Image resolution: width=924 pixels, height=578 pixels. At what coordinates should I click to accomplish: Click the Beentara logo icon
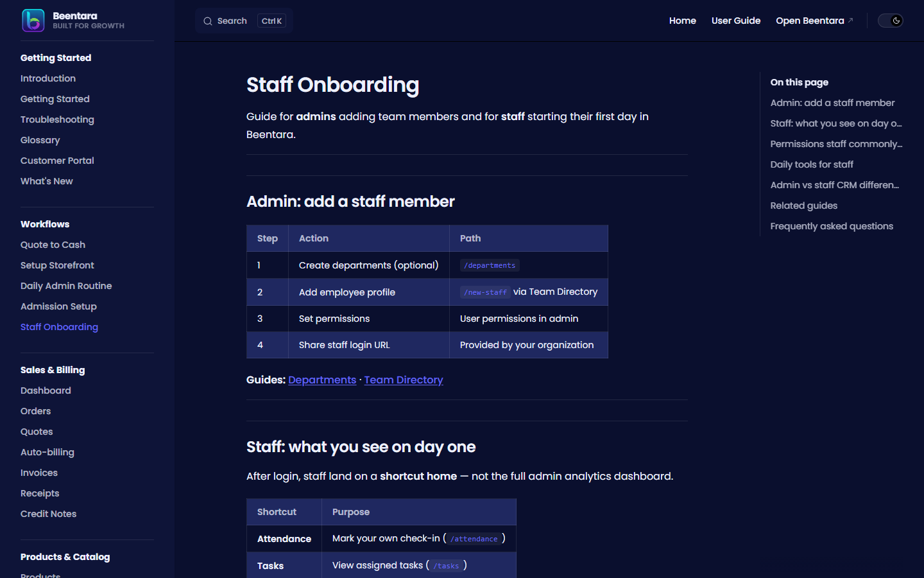[x=33, y=21]
